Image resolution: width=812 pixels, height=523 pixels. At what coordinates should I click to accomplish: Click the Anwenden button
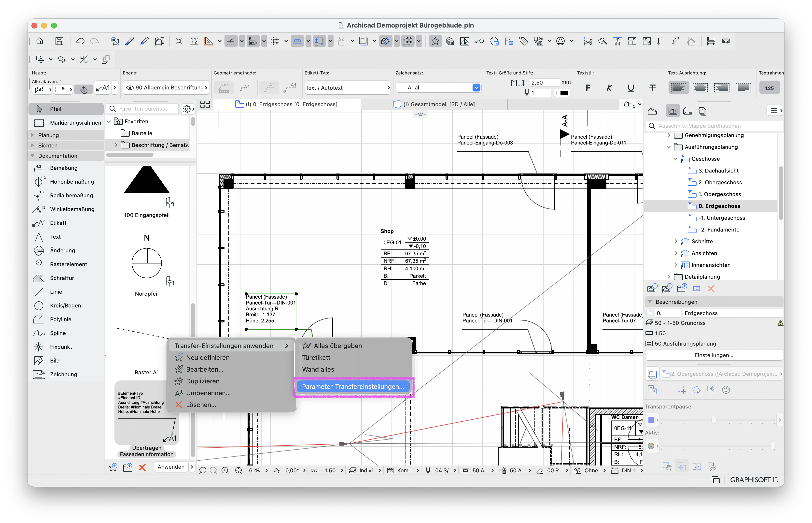pyautogui.click(x=171, y=467)
